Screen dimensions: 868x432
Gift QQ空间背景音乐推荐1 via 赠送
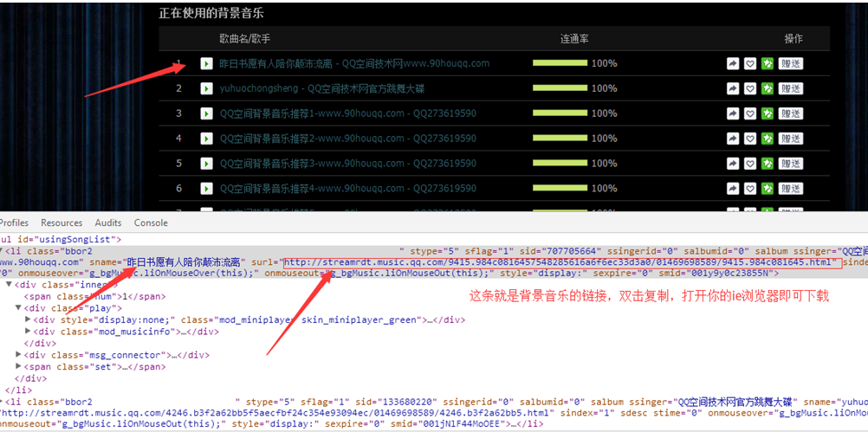point(791,113)
